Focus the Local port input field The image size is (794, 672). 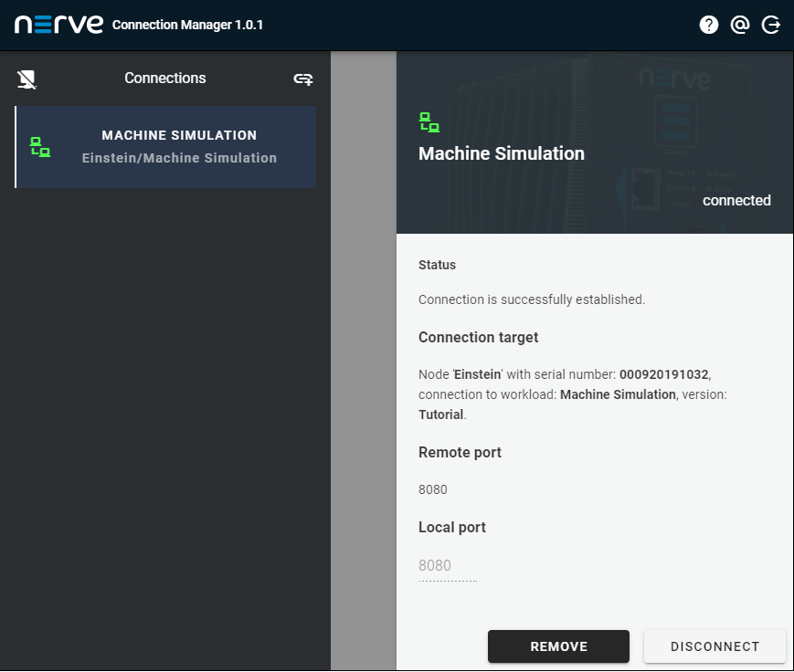coord(447,566)
